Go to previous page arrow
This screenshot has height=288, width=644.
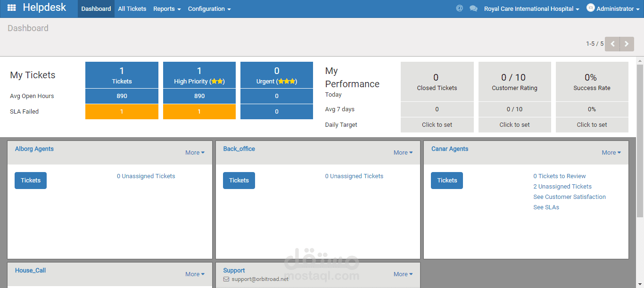[x=612, y=44]
